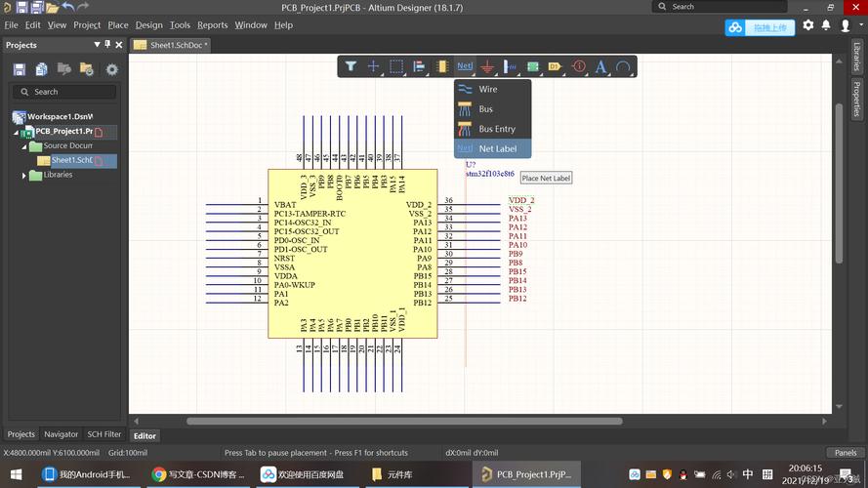Switch to the Navigator tab
868x488 pixels.
pos(61,434)
